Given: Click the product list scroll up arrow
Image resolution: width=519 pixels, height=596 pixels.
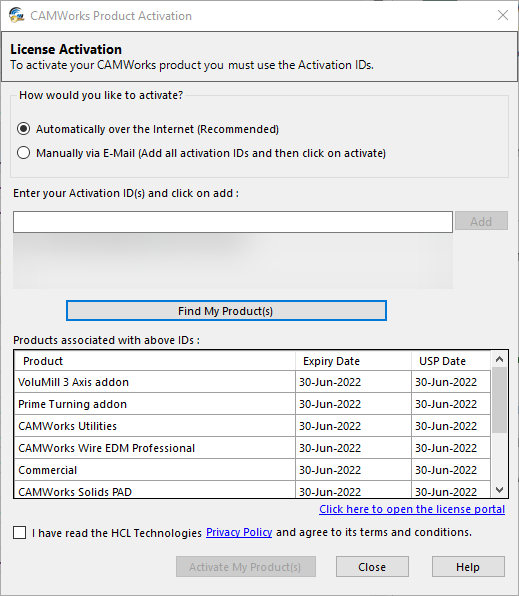Looking at the screenshot, I should click(x=499, y=359).
